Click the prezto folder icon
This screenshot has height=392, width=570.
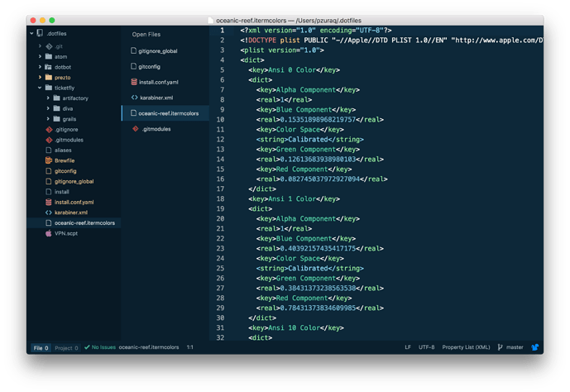click(x=49, y=77)
